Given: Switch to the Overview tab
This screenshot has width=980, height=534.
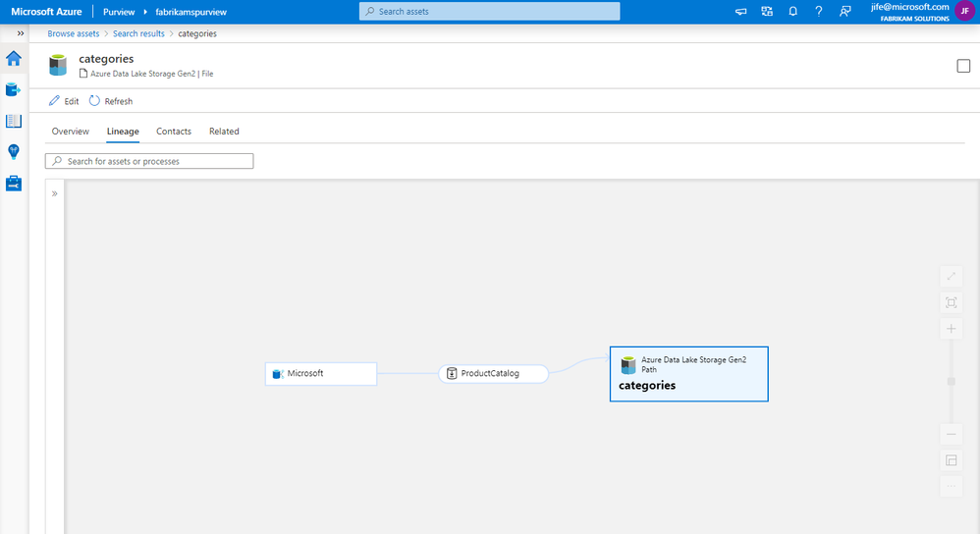Looking at the screenshot, I should tap(71, 132).
